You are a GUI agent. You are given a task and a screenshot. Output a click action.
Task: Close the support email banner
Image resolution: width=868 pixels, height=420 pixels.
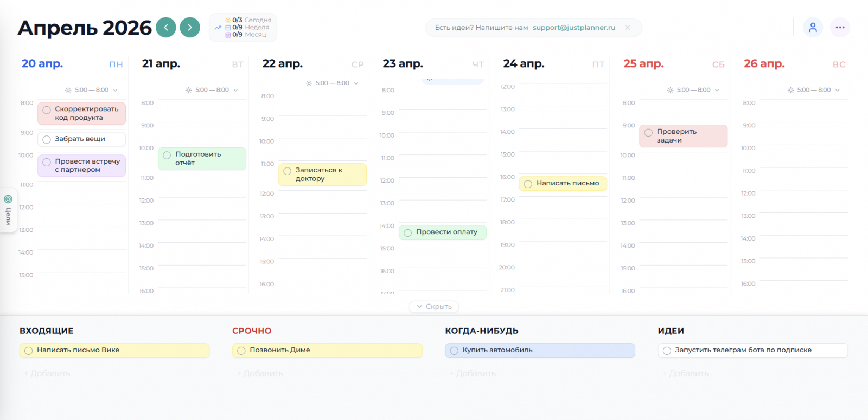[x=628, y=28]
